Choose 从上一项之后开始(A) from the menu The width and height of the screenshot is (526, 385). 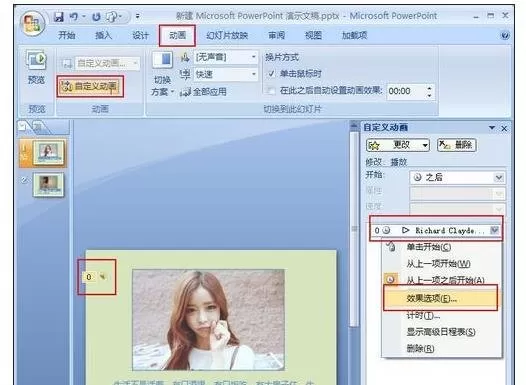tap(442, 280)
